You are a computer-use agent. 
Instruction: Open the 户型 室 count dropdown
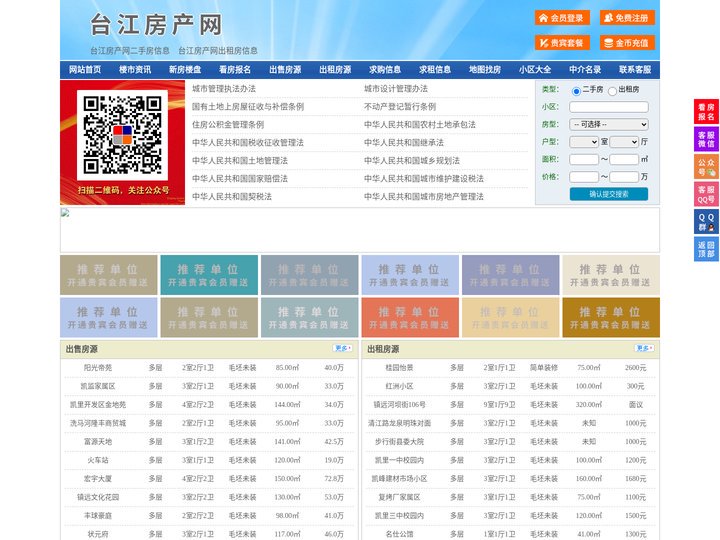pos(584,142)
